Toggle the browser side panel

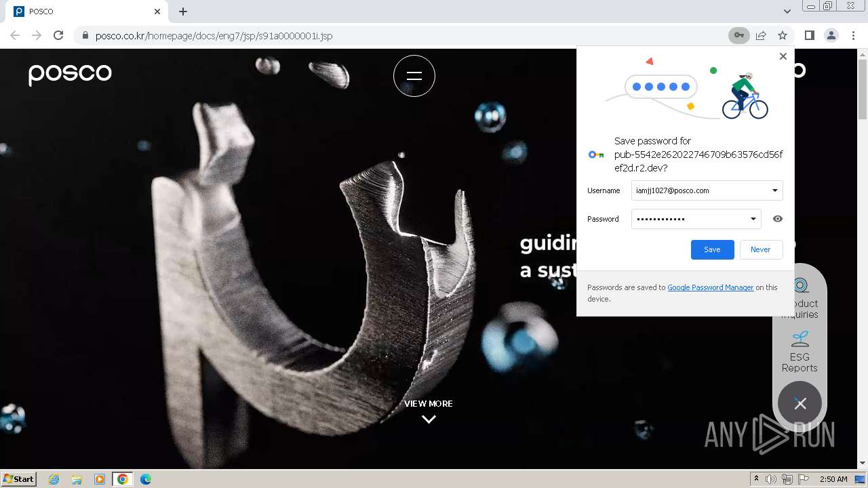click(809, 35)
